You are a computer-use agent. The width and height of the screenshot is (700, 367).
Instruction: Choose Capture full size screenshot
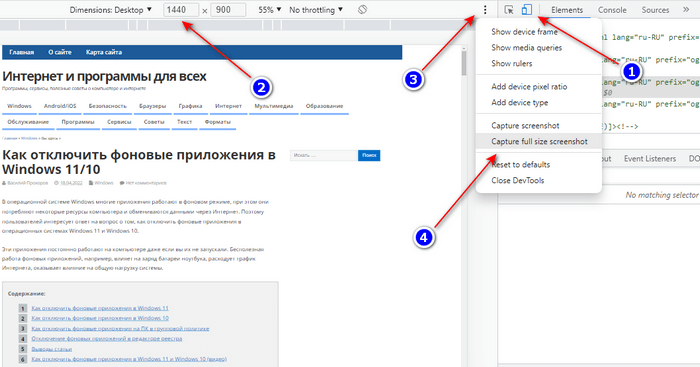pyautogui.click(x=539, y=142)
